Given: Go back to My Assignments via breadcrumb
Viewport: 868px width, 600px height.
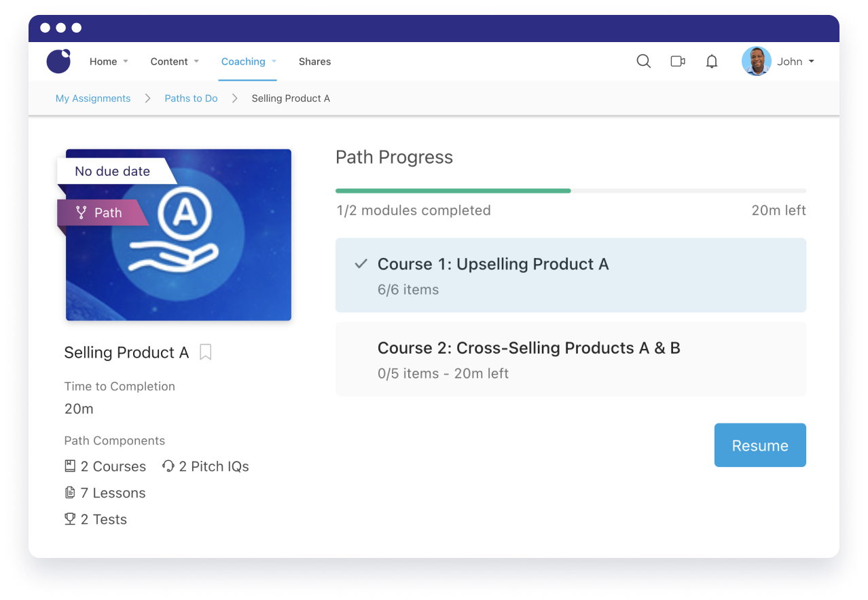Looking at the screenshot, I should coord(92,98).
